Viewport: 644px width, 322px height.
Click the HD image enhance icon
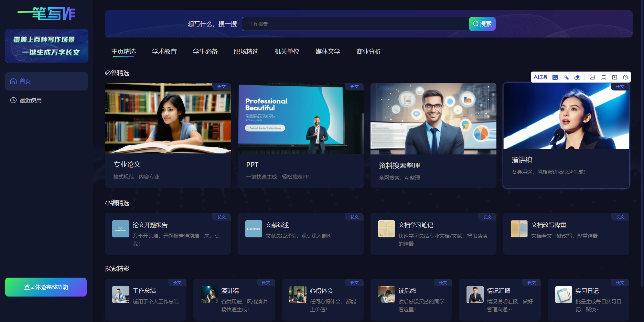pyautogui.click(x=555, y=77)
